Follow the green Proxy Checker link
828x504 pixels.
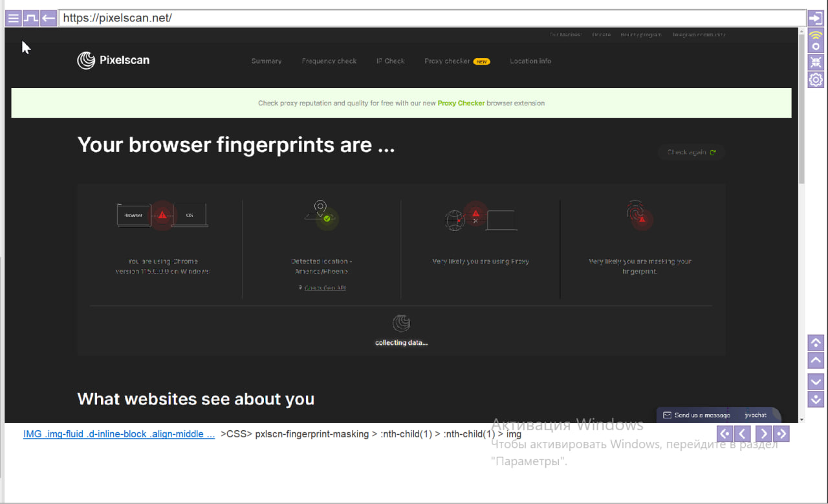(x=461, y=104)
